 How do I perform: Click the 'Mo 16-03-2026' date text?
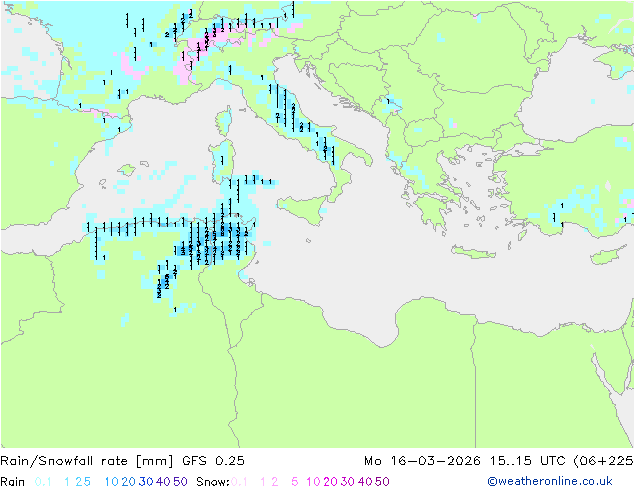point(422,461)
